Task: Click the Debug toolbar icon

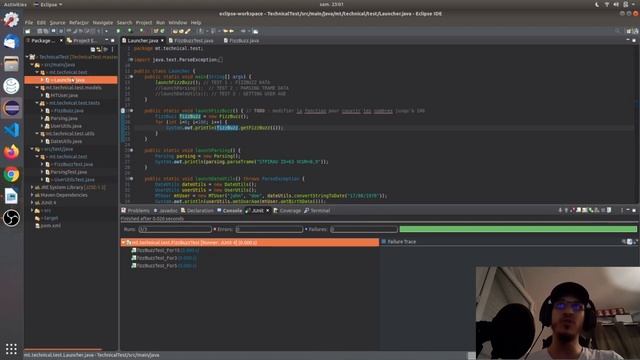Action: point(119,31)
